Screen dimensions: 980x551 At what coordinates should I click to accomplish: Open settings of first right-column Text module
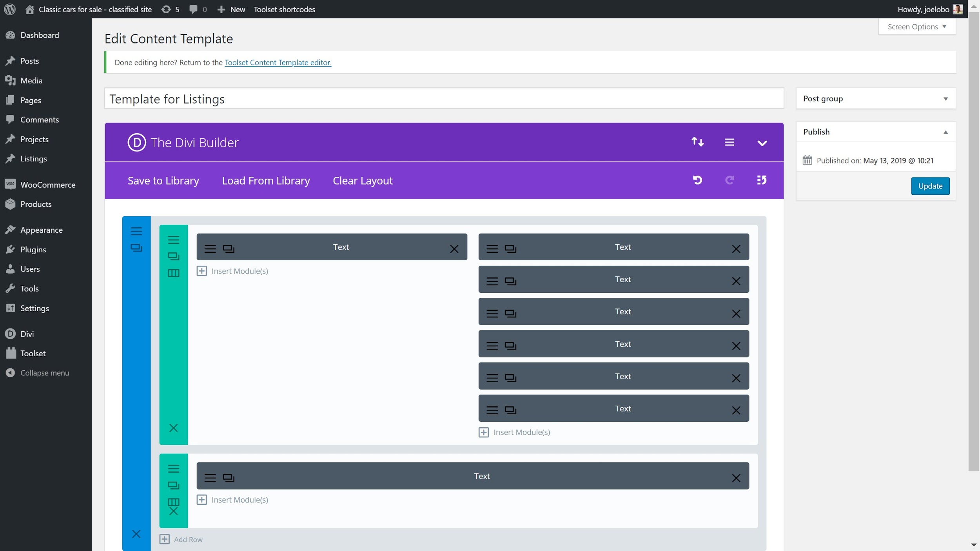[492, 248]
